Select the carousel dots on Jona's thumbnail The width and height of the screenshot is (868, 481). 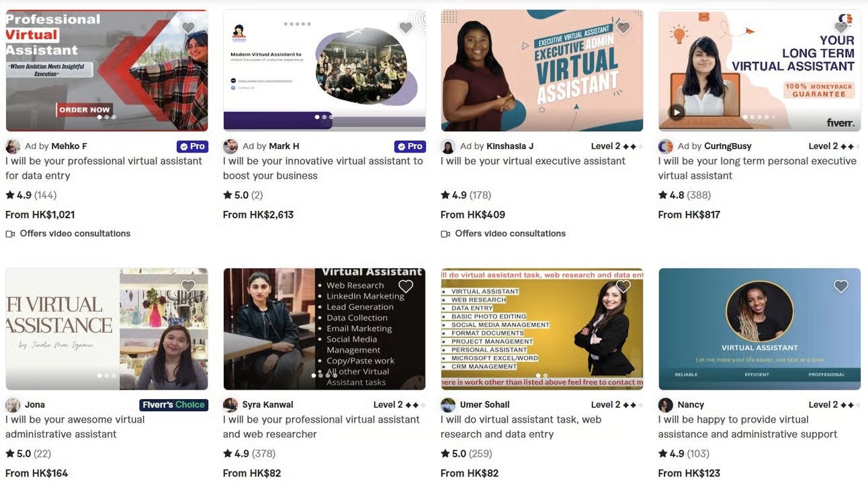[x=107, y=376]
